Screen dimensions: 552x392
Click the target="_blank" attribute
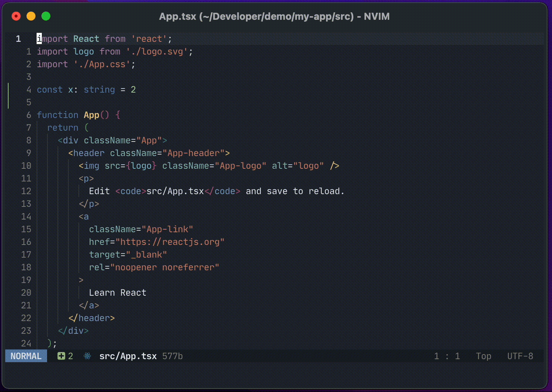point(128,255)
